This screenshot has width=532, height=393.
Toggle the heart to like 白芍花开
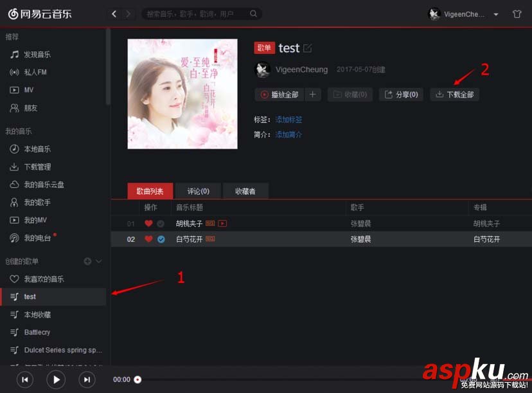(x=148, y=239)
